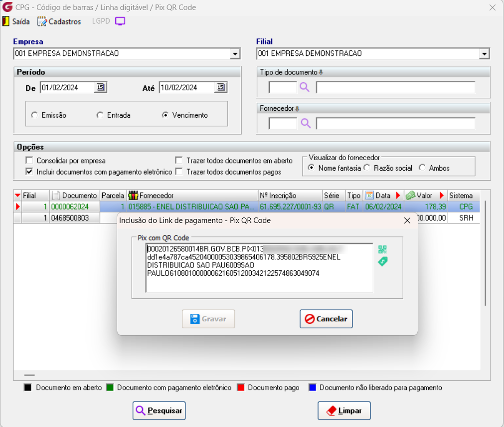Click the black Documento em aberto swatch
This screenshot has height=427, width=504.
click(x=28, y=387)
